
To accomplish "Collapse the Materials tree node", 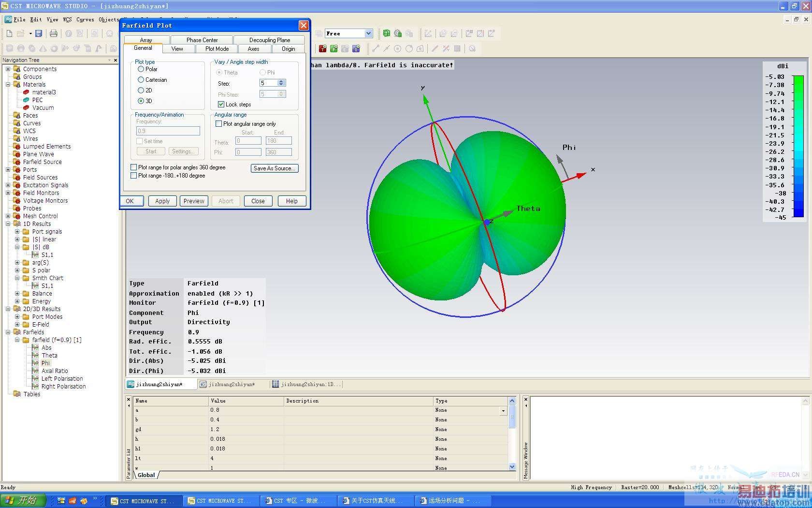I will 8,84.
